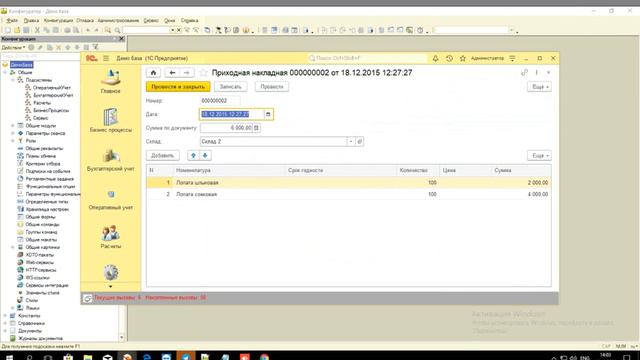
Task: Expand the Общие модули node
Action: coord(13,126)
